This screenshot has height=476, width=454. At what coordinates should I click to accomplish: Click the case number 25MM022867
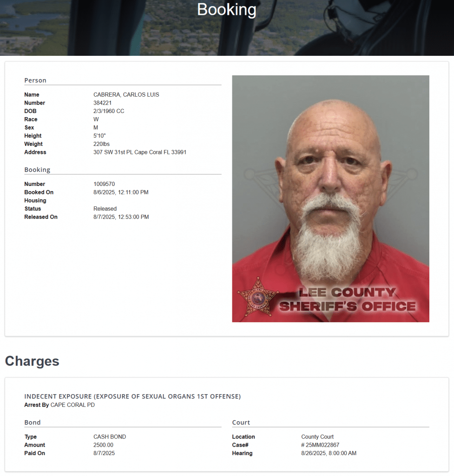coord(320,445)
